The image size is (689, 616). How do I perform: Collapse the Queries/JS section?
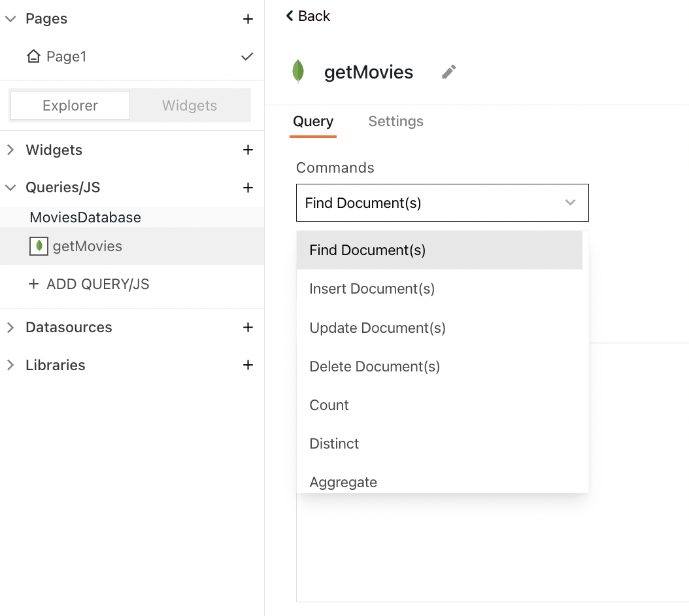(10, 188)
